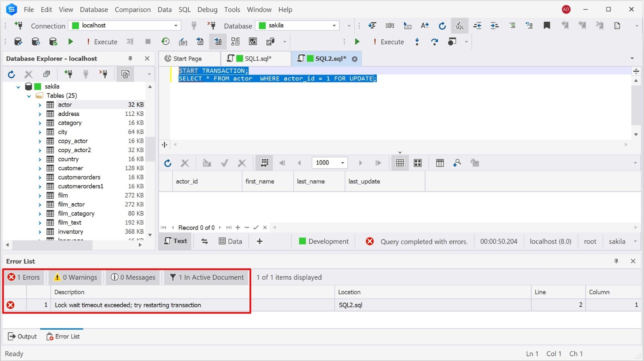Click the bookmark icon in toolbar

pos(547,26)
